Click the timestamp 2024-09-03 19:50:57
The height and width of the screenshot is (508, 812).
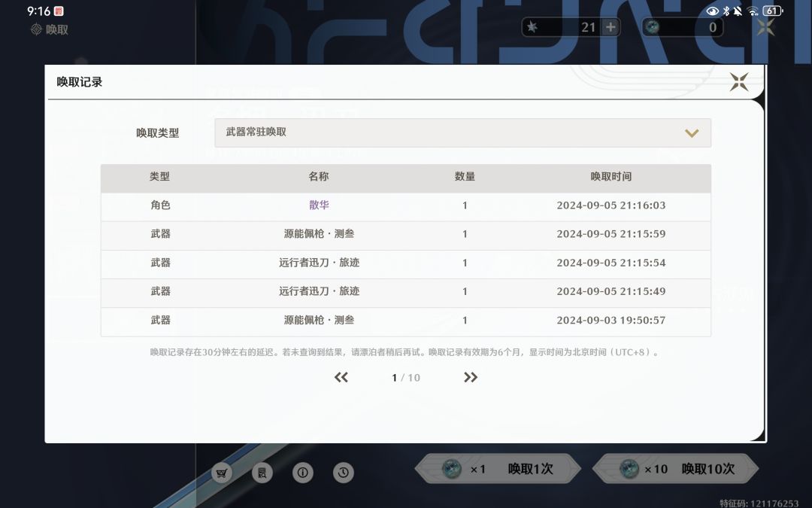(611, 321)
